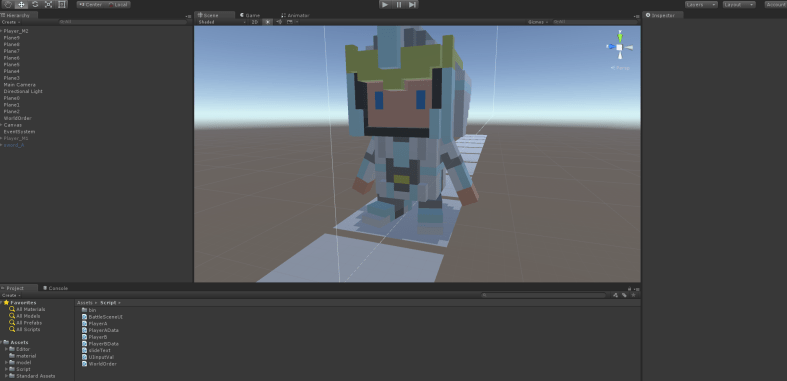Click green Y axis on scene gizmo
Image resolution: width=787 pixels, height=381 pixels.
click(620, 37)
